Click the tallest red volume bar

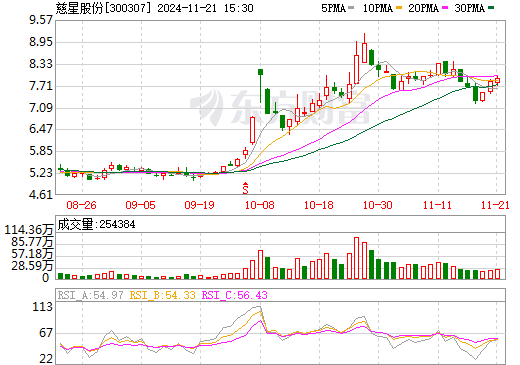point(356,258)
